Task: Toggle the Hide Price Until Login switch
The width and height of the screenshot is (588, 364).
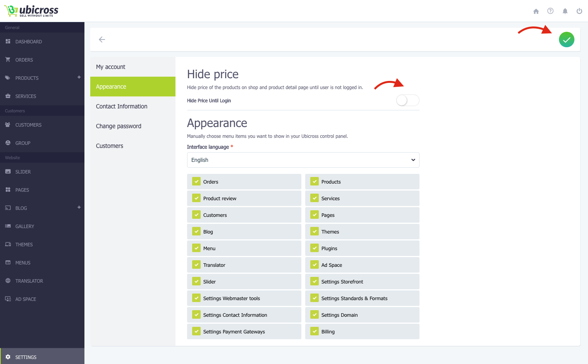Action: tap(407, 101)
